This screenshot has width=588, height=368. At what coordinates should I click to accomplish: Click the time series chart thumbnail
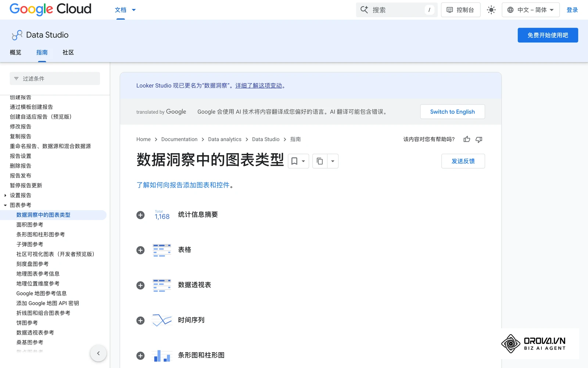[x=162, y=320]
